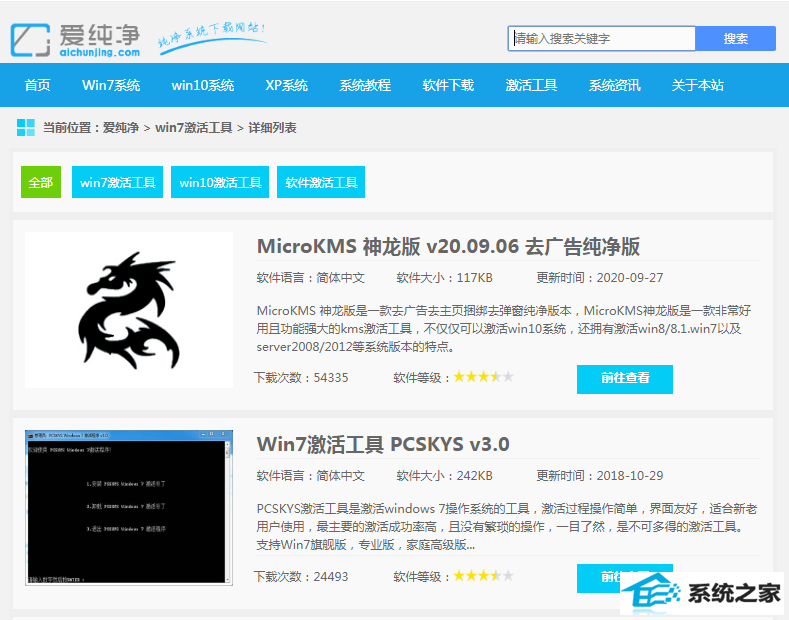This screenshot has width=789, height=620.
Task: Click the star rating of MicroKMS 神龙版
Action: pos(484,376)
